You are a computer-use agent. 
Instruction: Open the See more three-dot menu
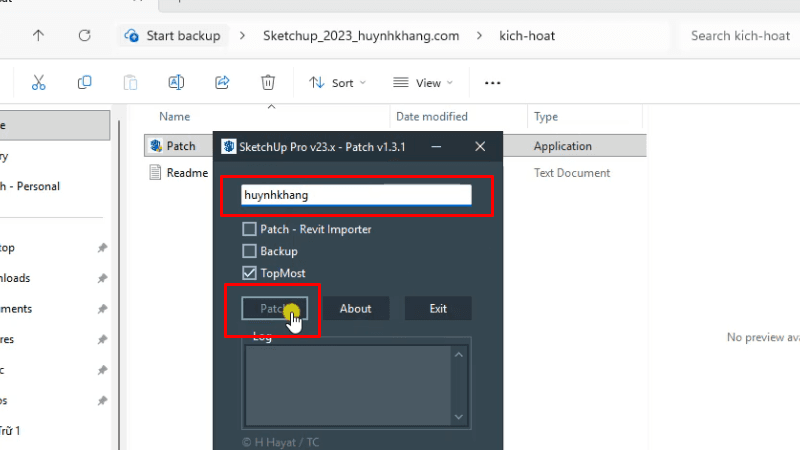(x=492, y=83)
